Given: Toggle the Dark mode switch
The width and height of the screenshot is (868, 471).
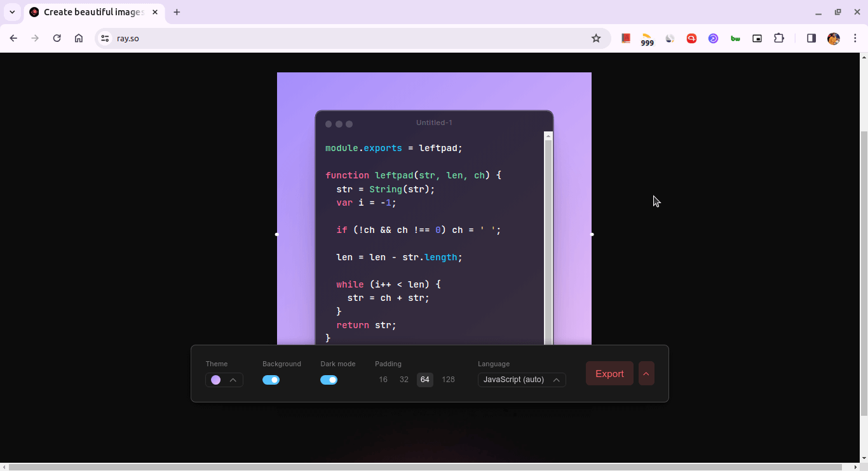Looking at the screenshot, I should coord(329,380).
